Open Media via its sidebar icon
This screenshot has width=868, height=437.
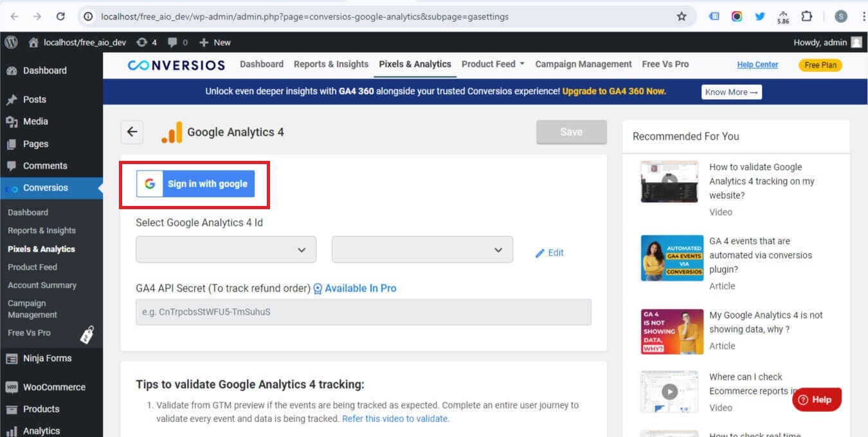coord(12,122)
